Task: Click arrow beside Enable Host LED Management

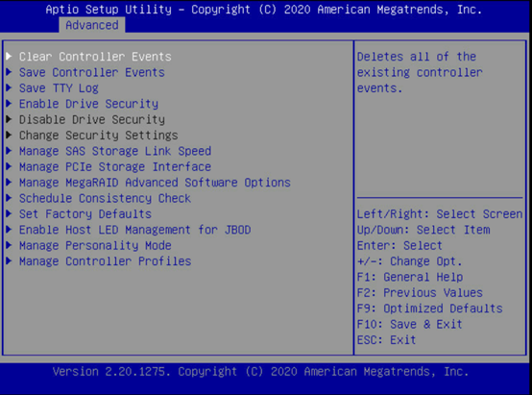Action: coord(10,230)
